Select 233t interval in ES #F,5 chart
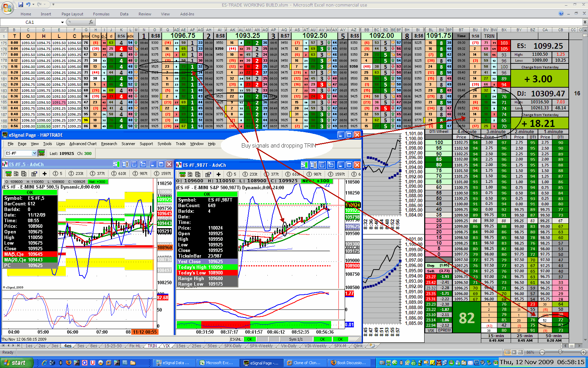 [x=76, y=173]
